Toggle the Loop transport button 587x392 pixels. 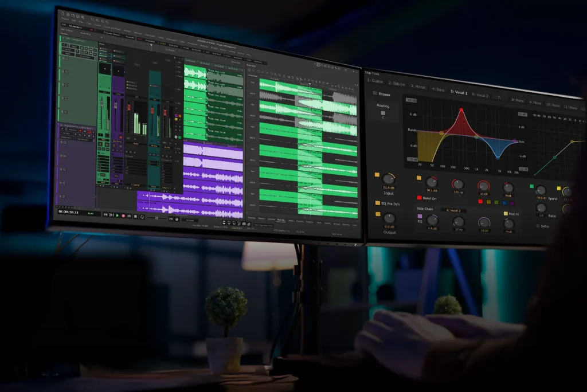[x=142, y=217]
